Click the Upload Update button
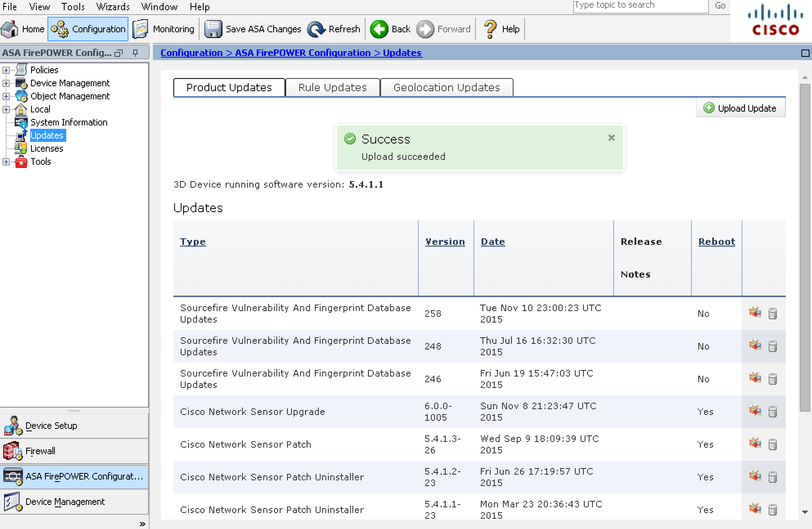 coord(740,108)
